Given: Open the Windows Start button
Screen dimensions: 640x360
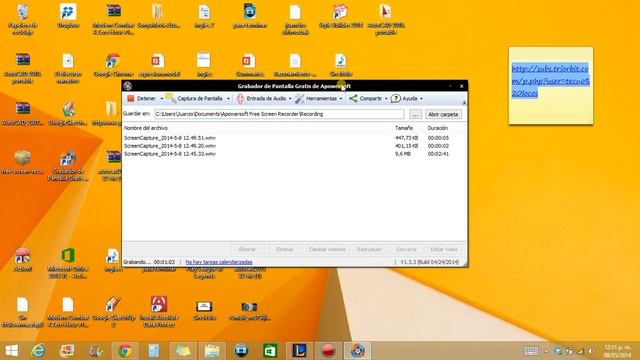Looking at the screenshot, I should click(x=12, y=351).
